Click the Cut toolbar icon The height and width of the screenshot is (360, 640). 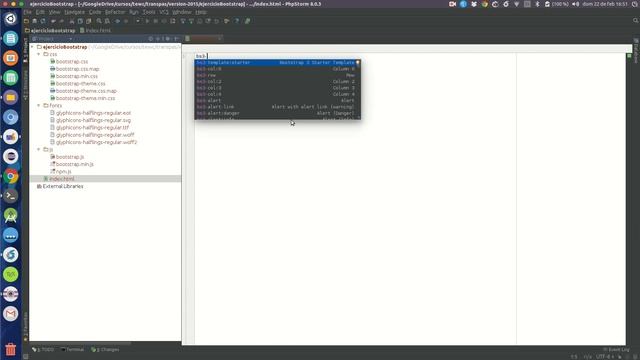pyautogui.click(x=72, y=21)
